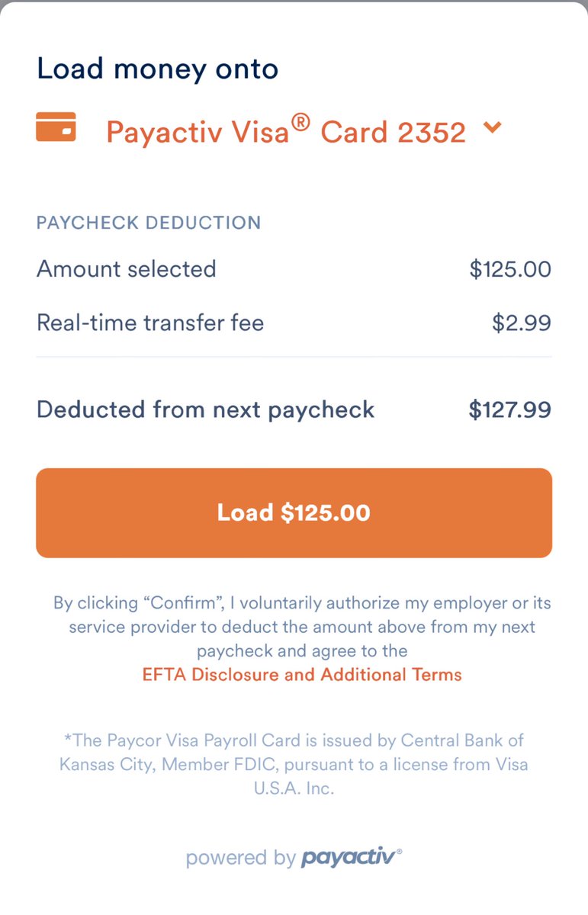Click the orange card icon

pyautogui.click(x=56, y=127)
